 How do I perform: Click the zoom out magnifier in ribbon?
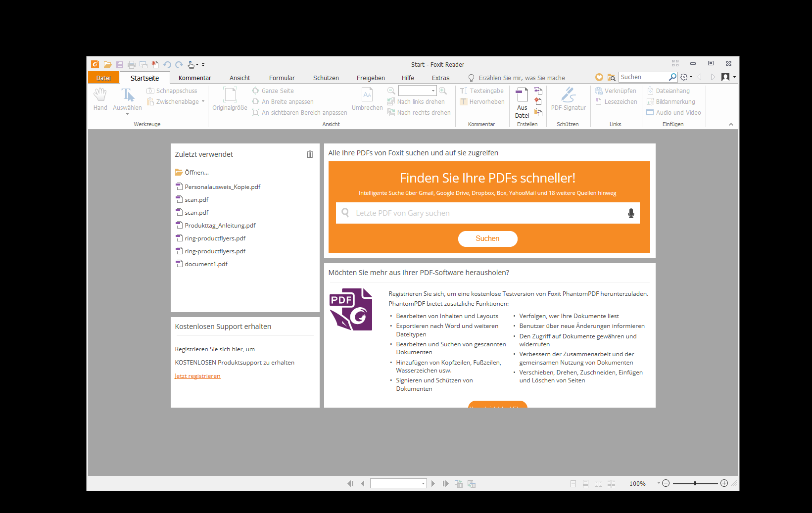click(391, 91)
